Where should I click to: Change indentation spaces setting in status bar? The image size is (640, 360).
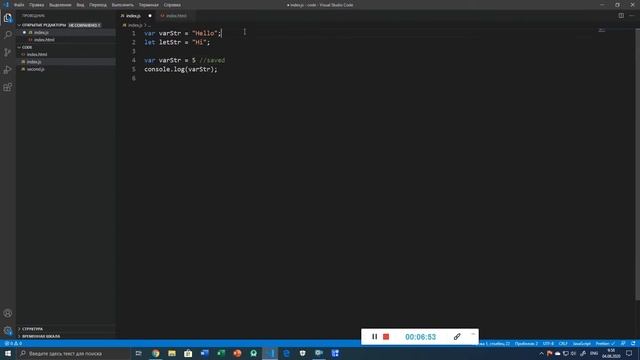[x=526, y=344]
